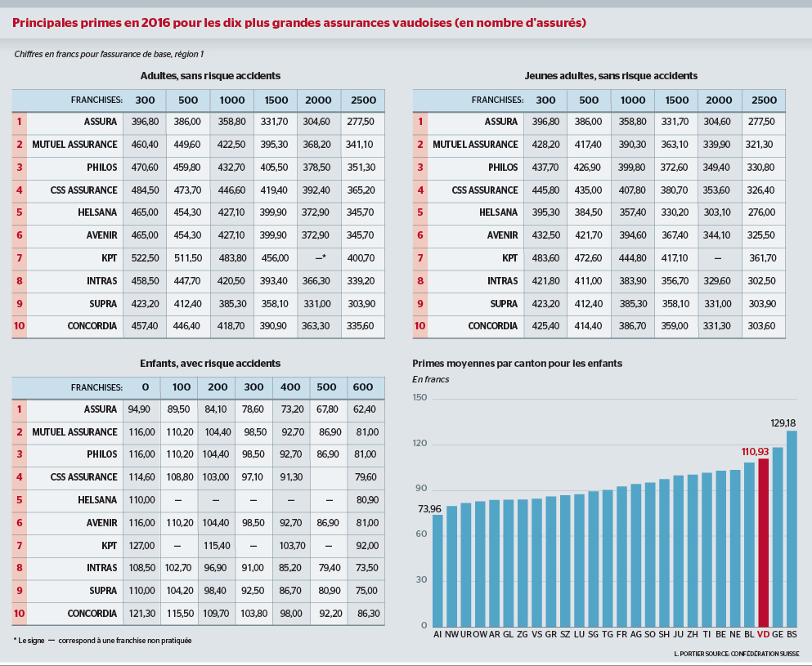The height and width of the screenshot is (666, 812).
Task: Click the KPT cell 483,60
Action: tap(545, 257)
